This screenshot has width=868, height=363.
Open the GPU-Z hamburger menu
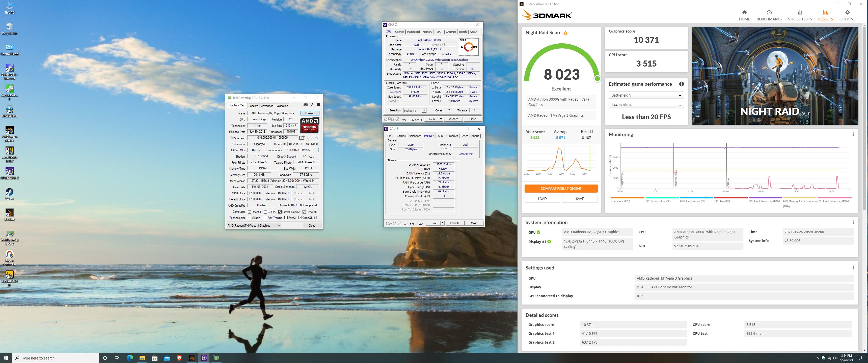click(x=318, y=105)
